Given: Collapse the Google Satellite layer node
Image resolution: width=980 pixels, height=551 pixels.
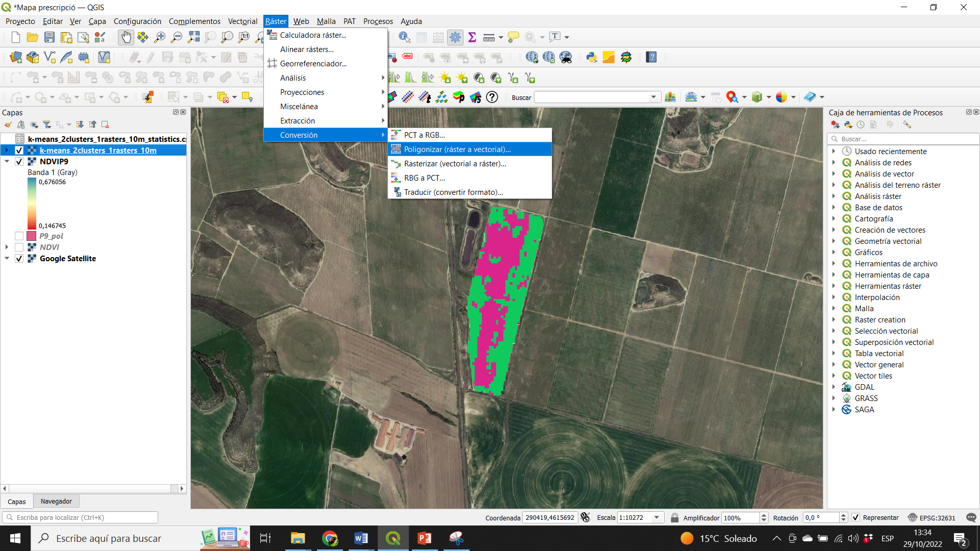Looking at the screenshot, I should pyautogui.click(x=7, y=259).
